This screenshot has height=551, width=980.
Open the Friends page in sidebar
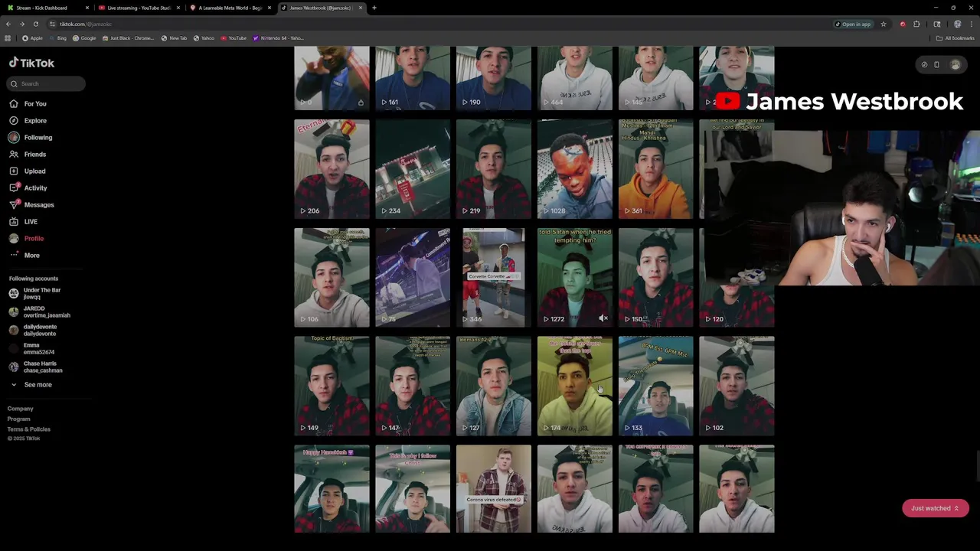28,154
